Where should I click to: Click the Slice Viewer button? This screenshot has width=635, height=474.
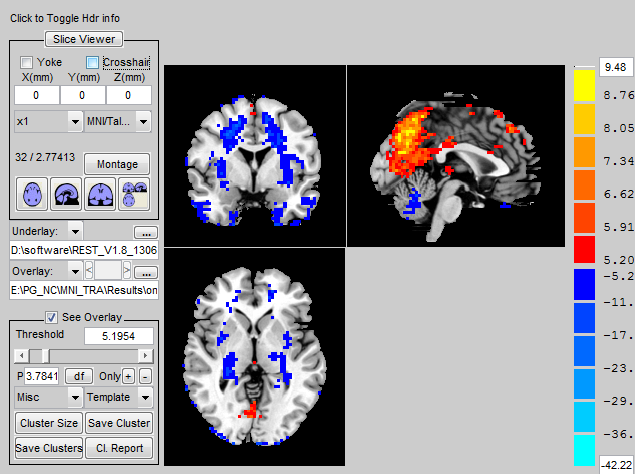pyautogui.click(x=84, y=39)
